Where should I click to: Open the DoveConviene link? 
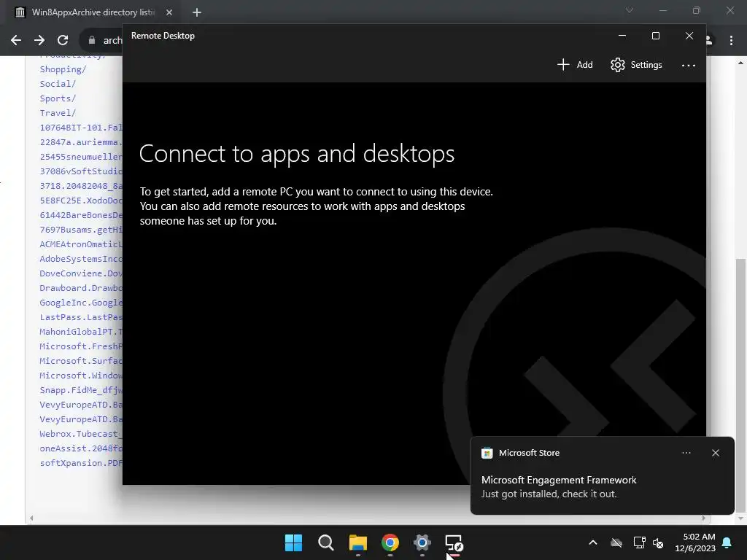tap(81, 273)
